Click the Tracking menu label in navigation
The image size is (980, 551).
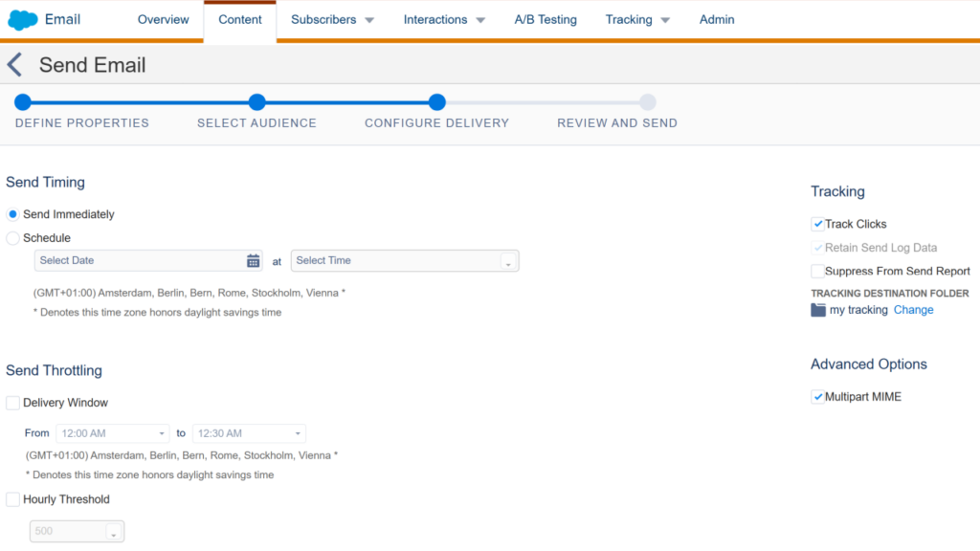[629, 19]
